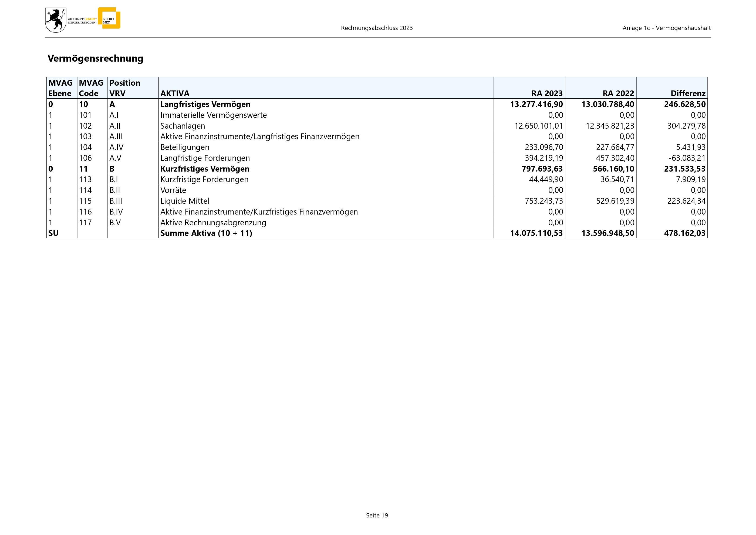Click the Liquide Mittel row label
The height and width of the screenshot is (535, 756).
[184, 201]
